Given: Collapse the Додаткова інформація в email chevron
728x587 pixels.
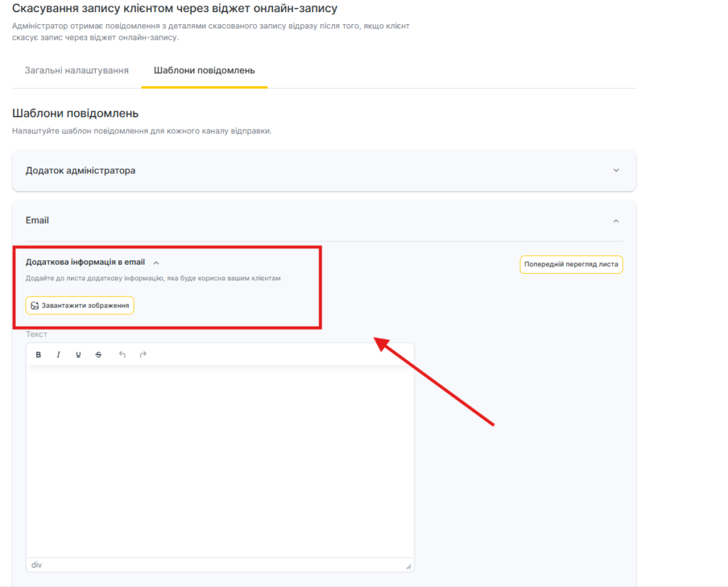Looking at the screenshot, I should [156, 263].
